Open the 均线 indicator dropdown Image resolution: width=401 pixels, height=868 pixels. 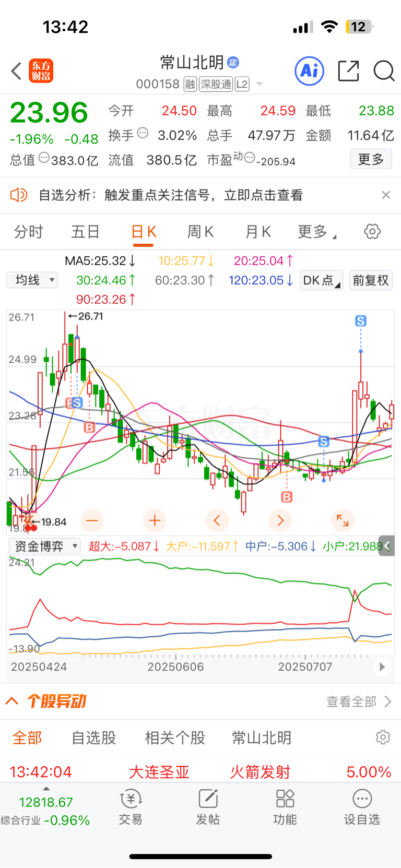[32, 280]
